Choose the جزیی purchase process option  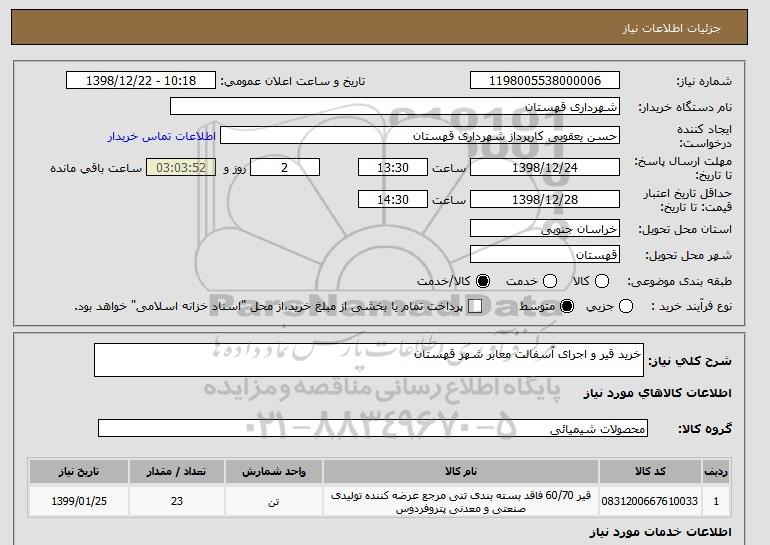626,306
